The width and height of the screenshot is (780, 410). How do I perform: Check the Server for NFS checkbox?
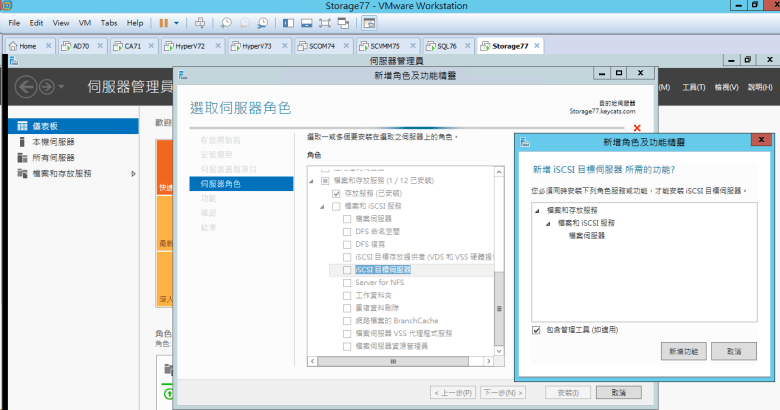(x=347, y=282)
